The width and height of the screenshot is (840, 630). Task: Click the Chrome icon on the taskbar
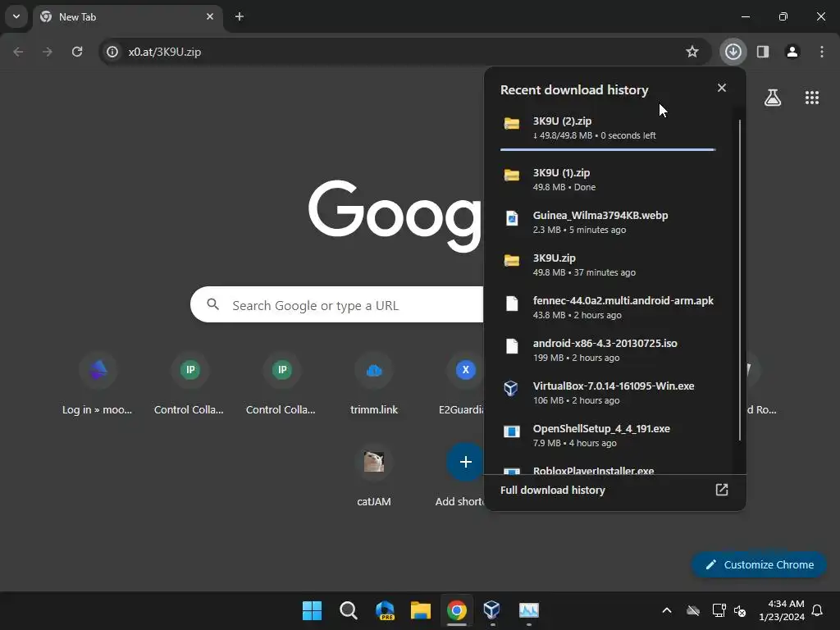456,610
